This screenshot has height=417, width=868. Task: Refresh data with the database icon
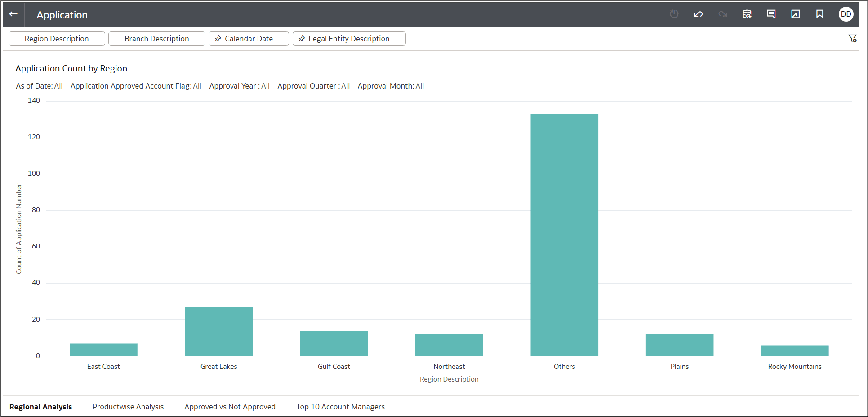(747, 14)
